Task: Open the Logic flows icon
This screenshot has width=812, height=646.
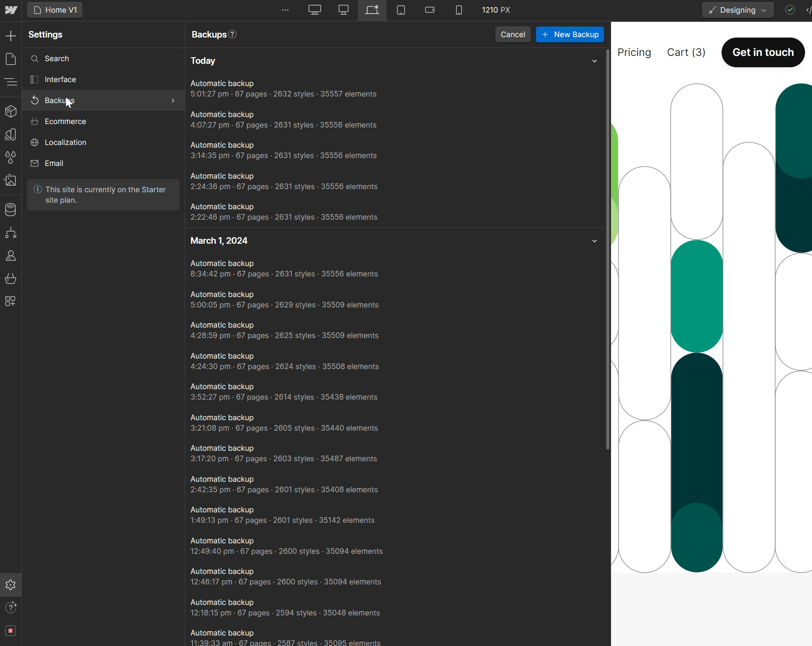Action: [x=11, y=233]
